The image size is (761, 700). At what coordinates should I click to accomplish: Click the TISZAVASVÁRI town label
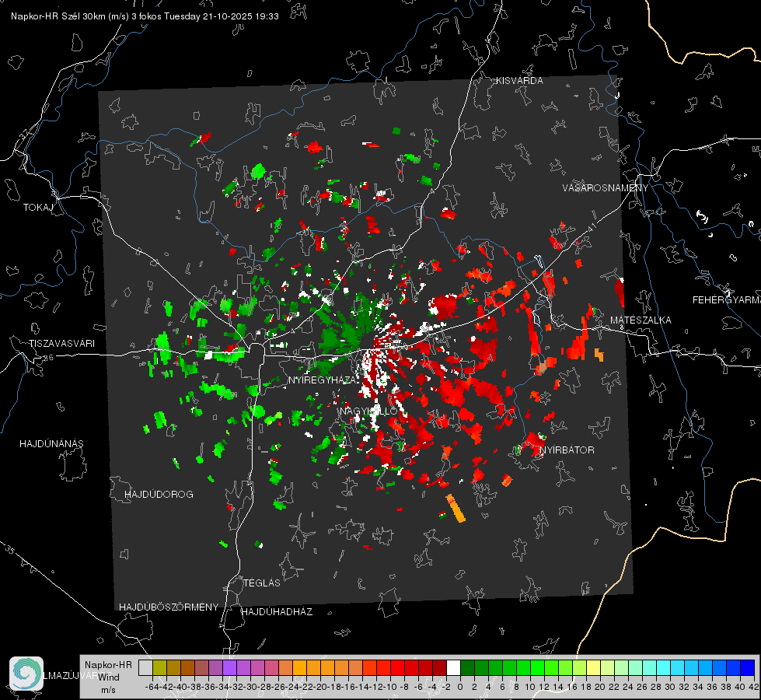pyautogui.click(x=61, y=344)
